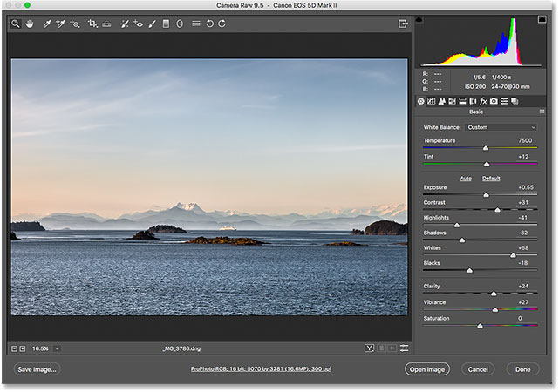Image resolution: width=559 pixels, height=392 pixels.
Task: Open workflow options ProPhoto RGB link
Action: pyautogui.click(x=261, y=369)
